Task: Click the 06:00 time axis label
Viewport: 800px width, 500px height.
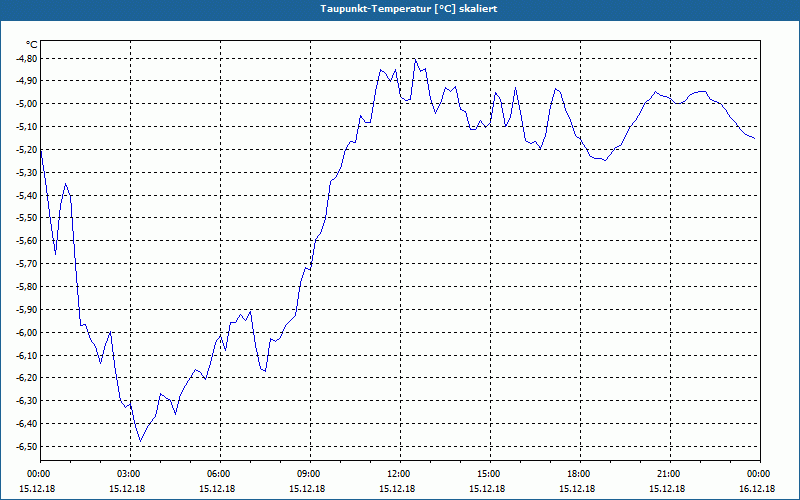Action: click(x=220, y=474)
